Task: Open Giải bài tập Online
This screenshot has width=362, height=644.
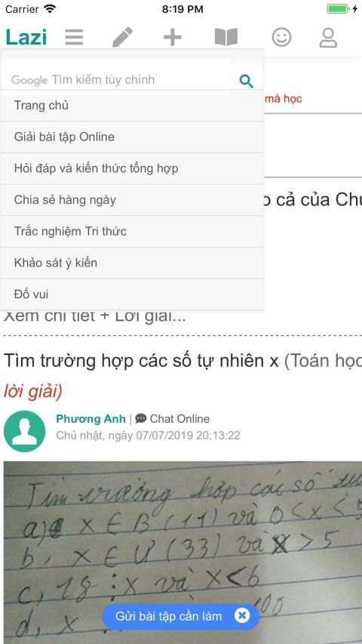Action: point(132,137)
